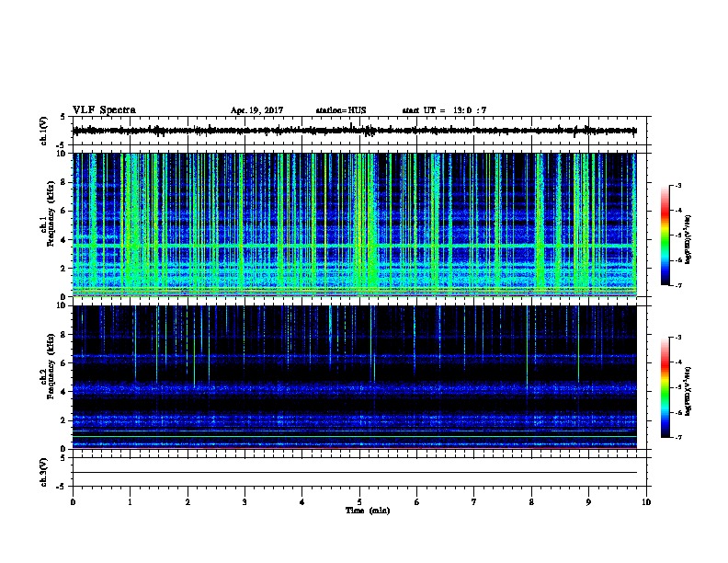
Task: Click the ch.2 spectrogram color scale bar
Action: (665, 387)
